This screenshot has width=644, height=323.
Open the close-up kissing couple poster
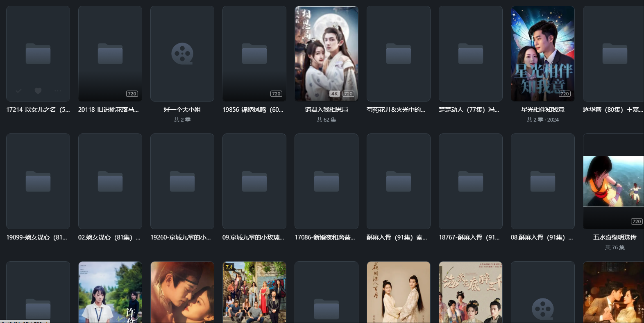pyautogui.click(x=182, y=292)
